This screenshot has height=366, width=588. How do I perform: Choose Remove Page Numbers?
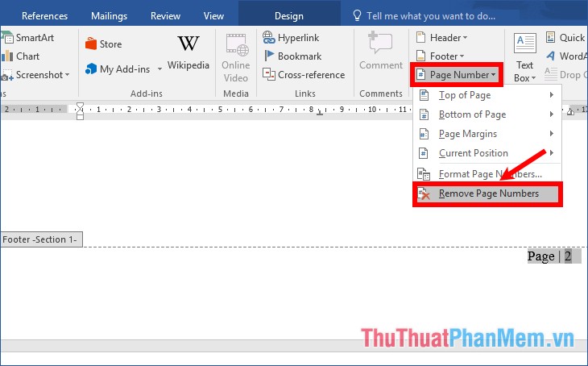point(487,193)
